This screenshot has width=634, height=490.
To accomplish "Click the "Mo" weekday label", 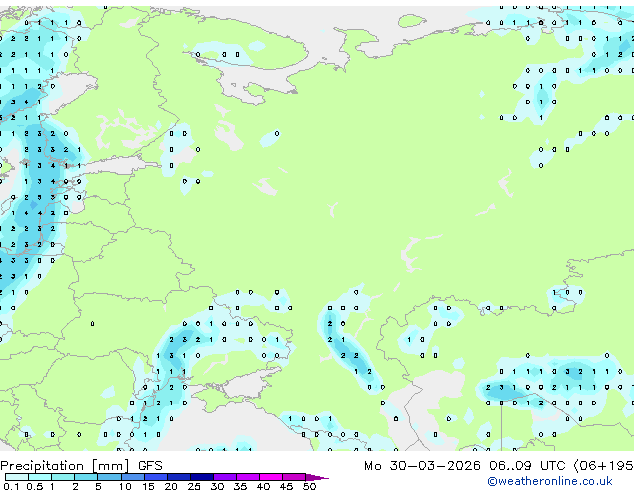I will click(x=373, y=466).
